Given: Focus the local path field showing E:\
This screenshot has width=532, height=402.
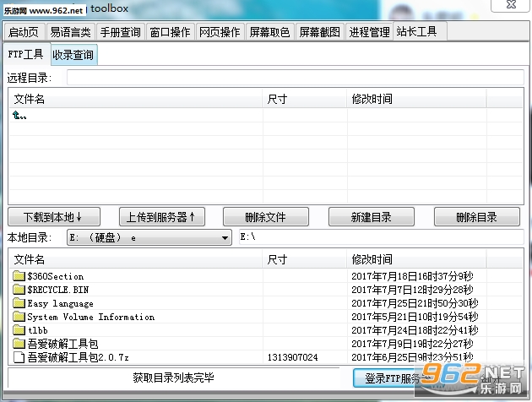Looking at the screenshot, I should (382, 236).
